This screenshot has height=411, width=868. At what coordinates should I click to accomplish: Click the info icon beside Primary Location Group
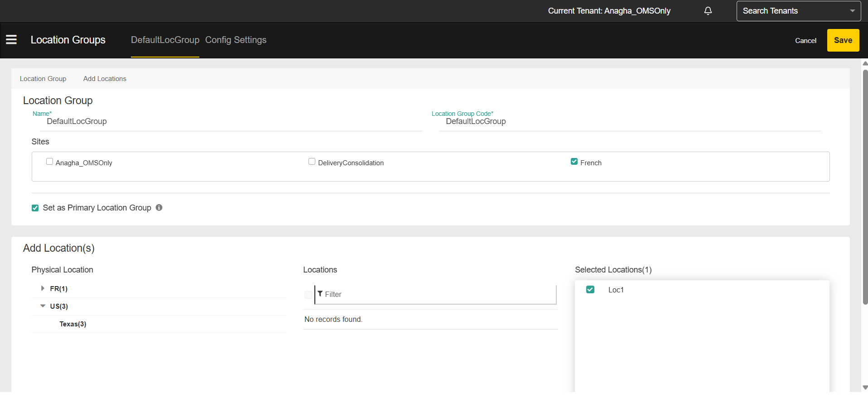[x=159, y=207]
